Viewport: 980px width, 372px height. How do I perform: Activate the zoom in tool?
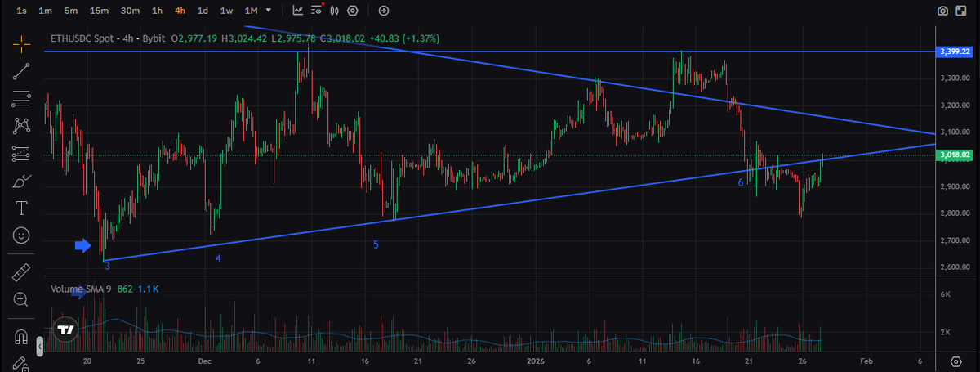(x=22, y=299)
